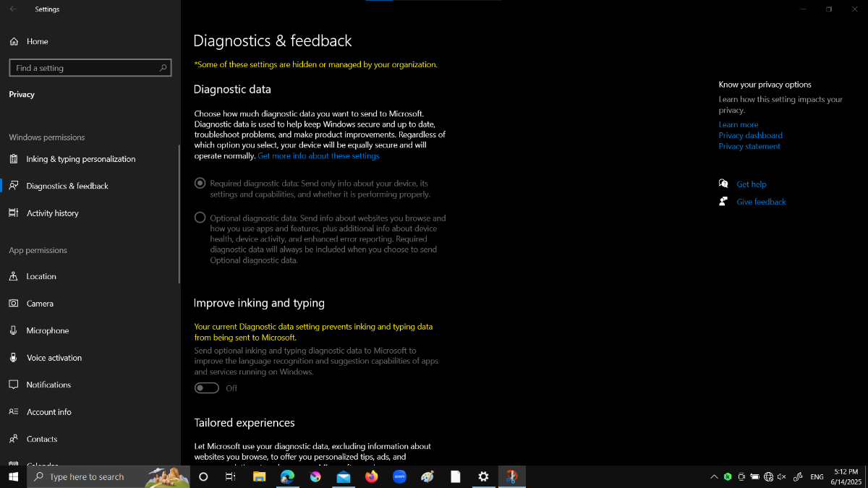Screen dimensions: 868x488
Task: Click the Give feedback person icon
Action: [x=723, y=201]
